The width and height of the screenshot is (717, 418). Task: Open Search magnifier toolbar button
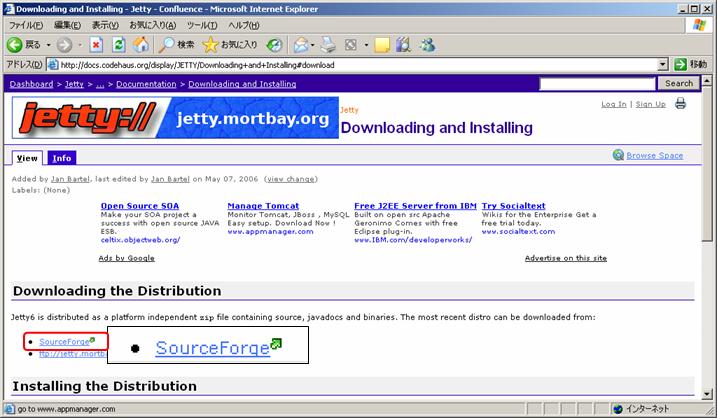click(177, 45)
